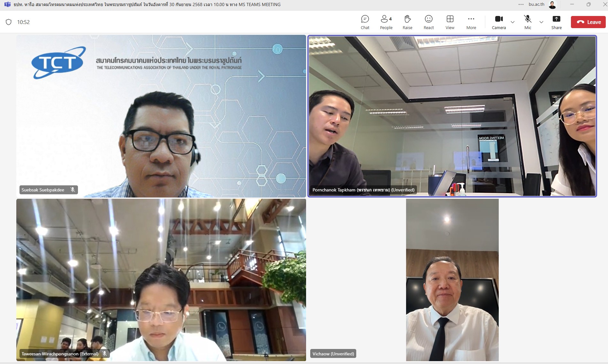This screenshot has height=364, width=608.
Task: Click the shield privacy icon near the timer
Action: [9, 22]
